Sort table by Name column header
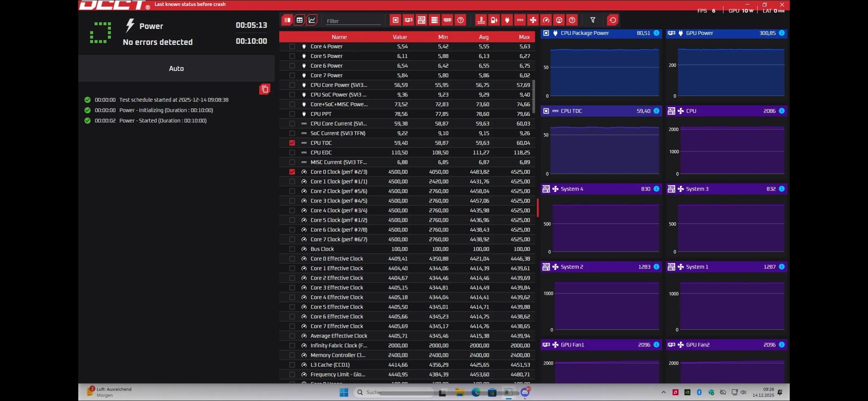868x401 pixels. tap(339, 37)
